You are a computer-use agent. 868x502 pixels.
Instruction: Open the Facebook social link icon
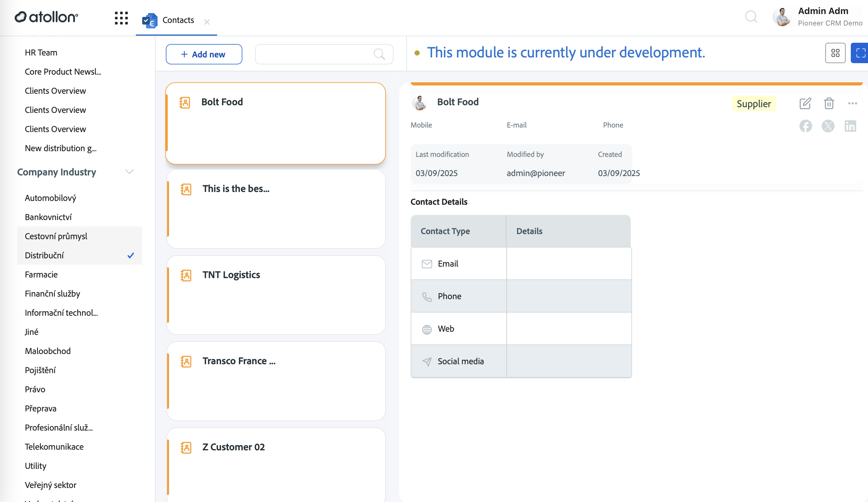[805, 126]
